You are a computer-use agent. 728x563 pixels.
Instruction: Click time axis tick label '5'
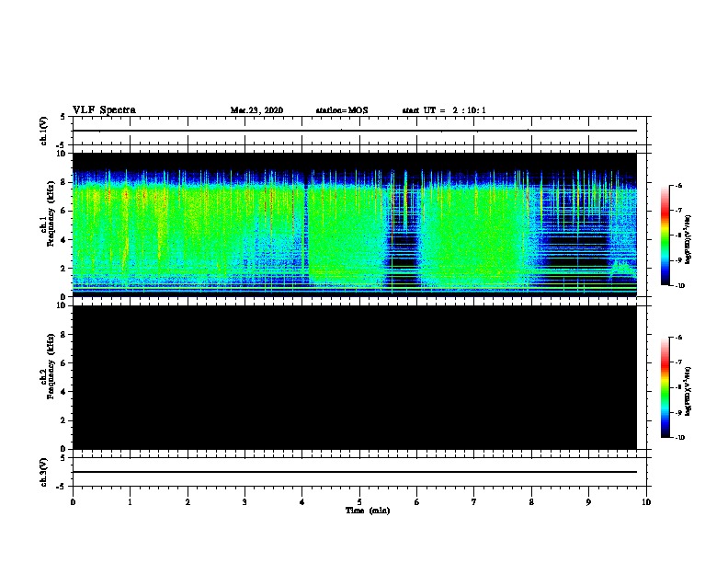[359, 501]
